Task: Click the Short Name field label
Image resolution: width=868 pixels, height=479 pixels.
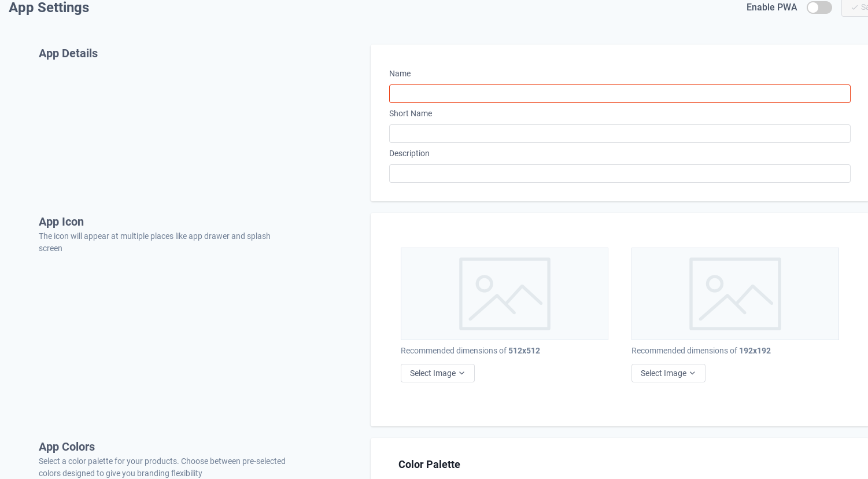Action: coord(411,113)
